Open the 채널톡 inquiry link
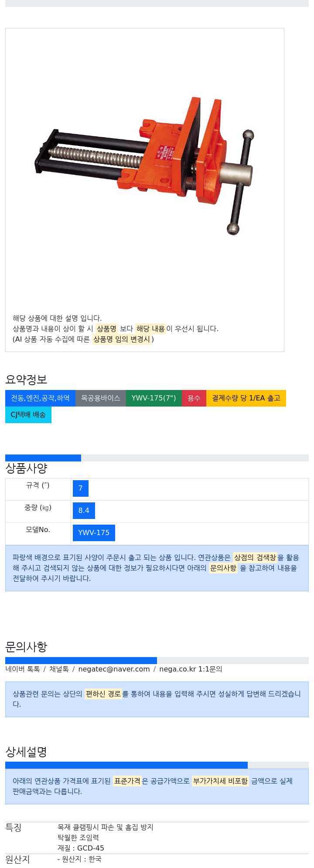 tap(59, 669)
